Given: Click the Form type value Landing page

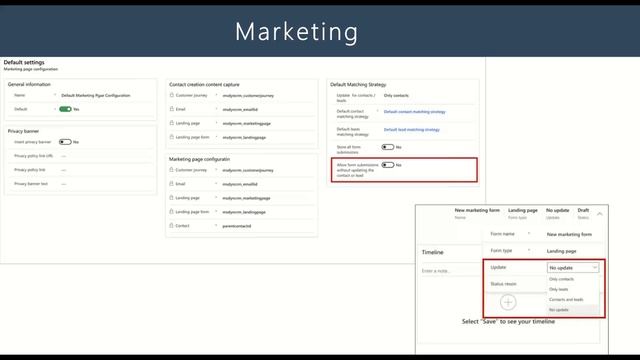Looking at the screenshot, I should (x=562, y=251).
